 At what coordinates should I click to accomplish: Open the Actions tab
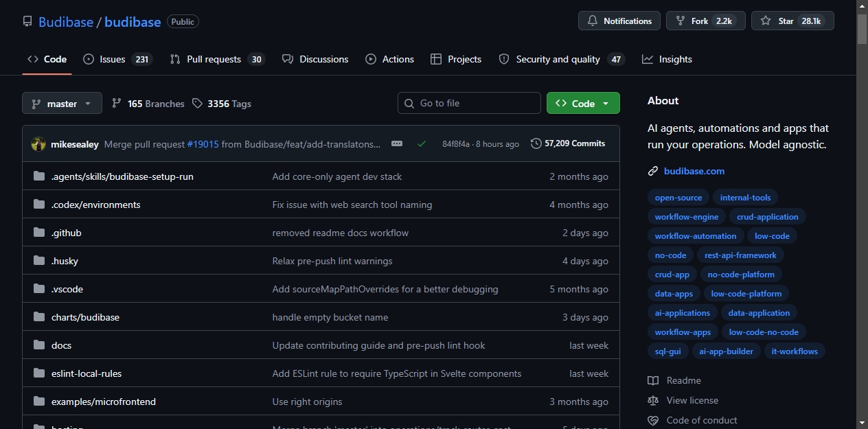point(390,59)
